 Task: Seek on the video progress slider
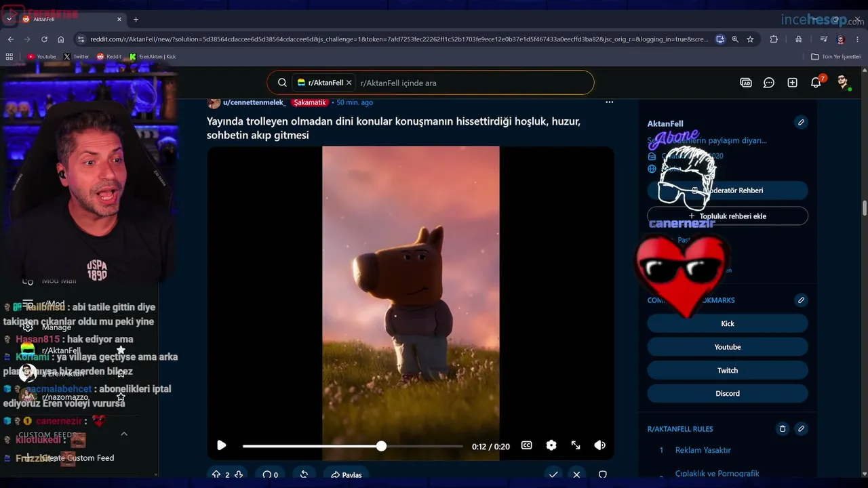pyautogui.click(x=353, y=446)
